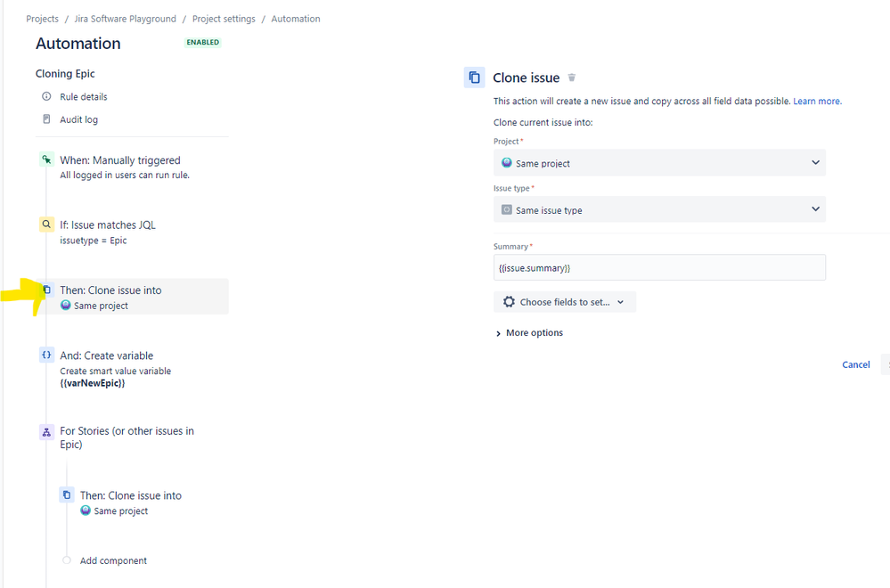Open the Automation breadcrumb
The image size is (890, 588).
tap(296, 19)
